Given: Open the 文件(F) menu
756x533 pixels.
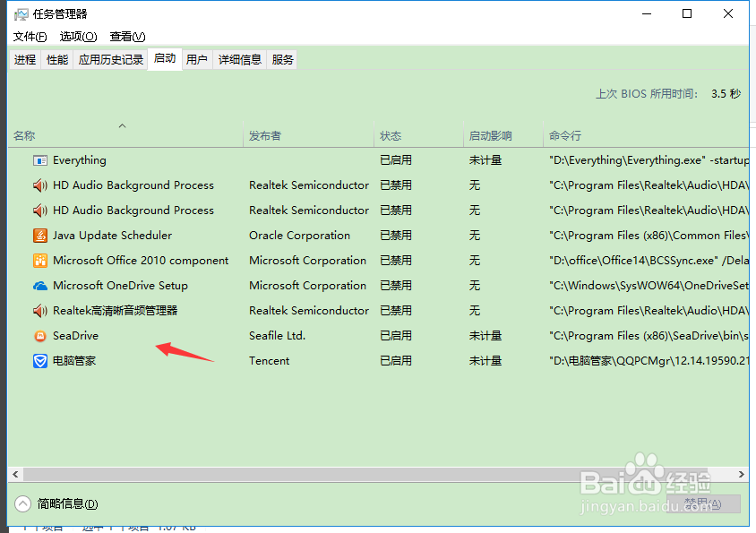Looking at the screenshot, I should click(30, 37).
